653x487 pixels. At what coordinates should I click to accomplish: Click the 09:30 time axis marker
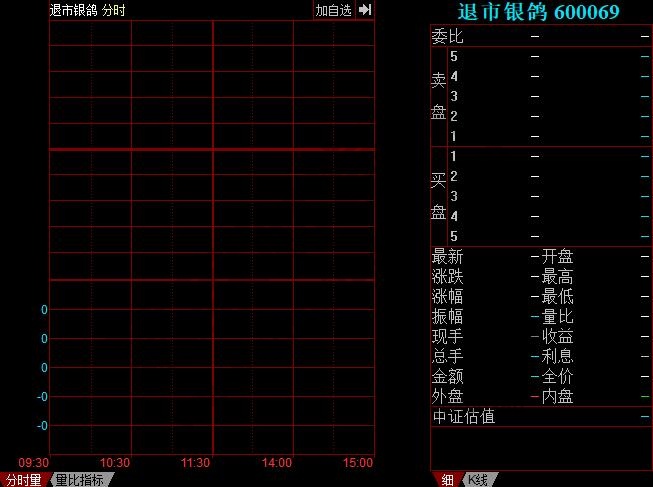(x=34, y=463)
